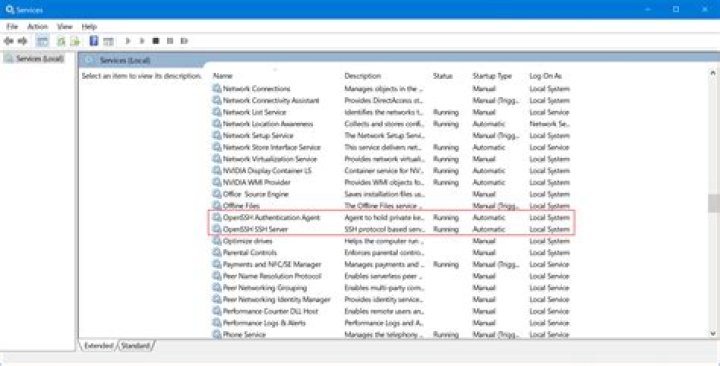Switch to the Standard tab
Image resolution: width=720 pixels, height=366 pixels.
(x=136, y=345)
